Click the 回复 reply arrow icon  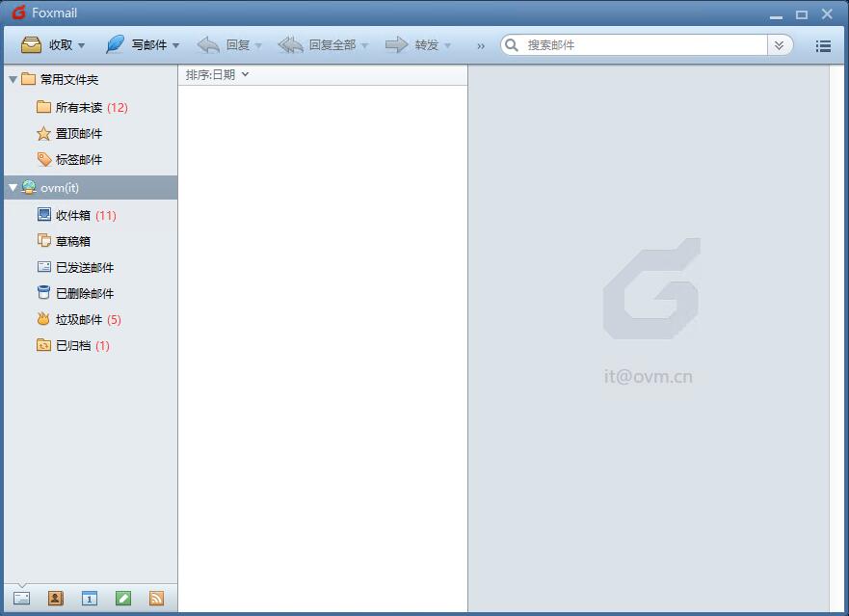208,44
